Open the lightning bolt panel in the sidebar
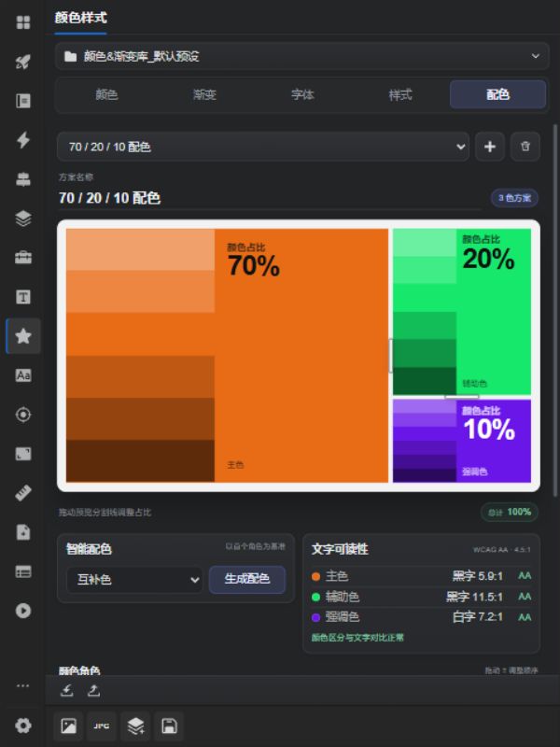 click(22, 139)
